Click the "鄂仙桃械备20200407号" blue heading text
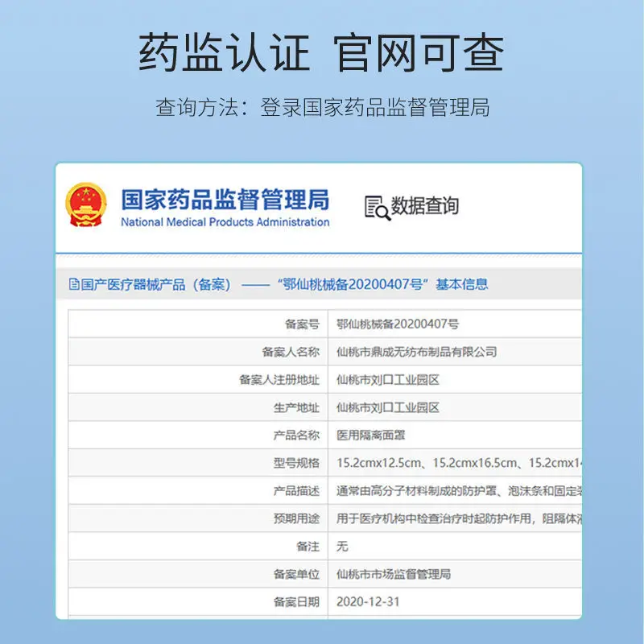This screenshot has width=644, height=644. tap(353, 284)
